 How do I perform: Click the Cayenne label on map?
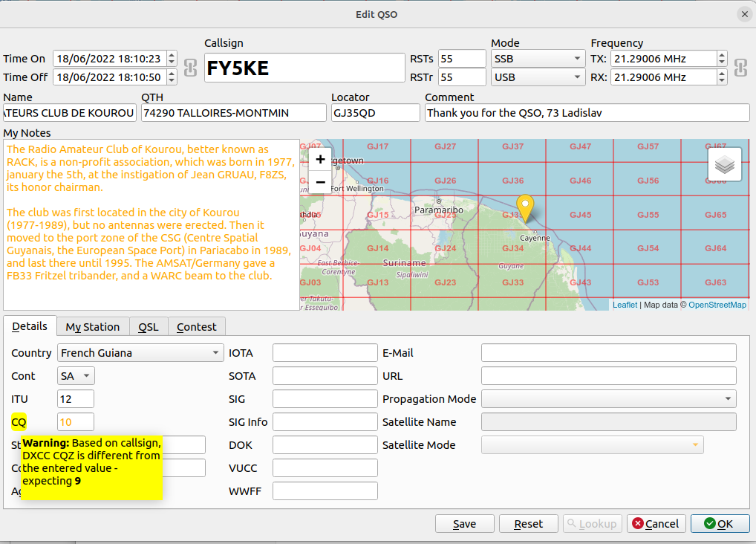coord(535,238)
